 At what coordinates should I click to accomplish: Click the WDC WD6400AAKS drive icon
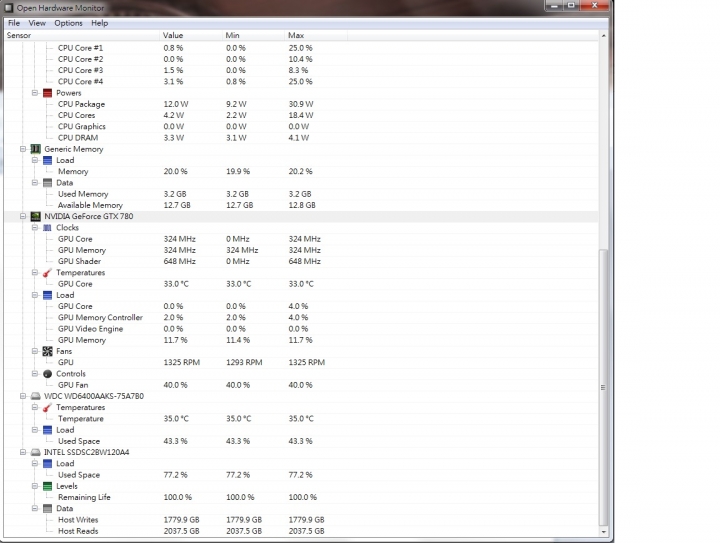[x=35, y=397]
